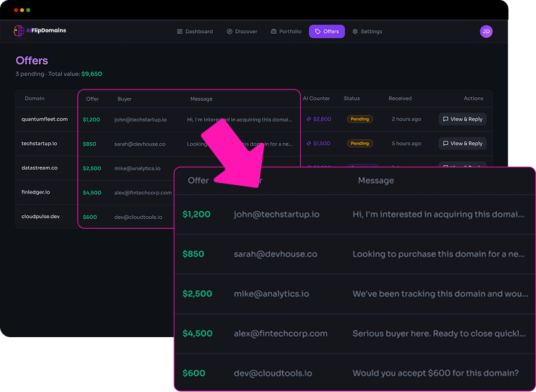536x392 pixels.
Task: Click the Portfolio briefcase icon
Action: tap(274, 32)
